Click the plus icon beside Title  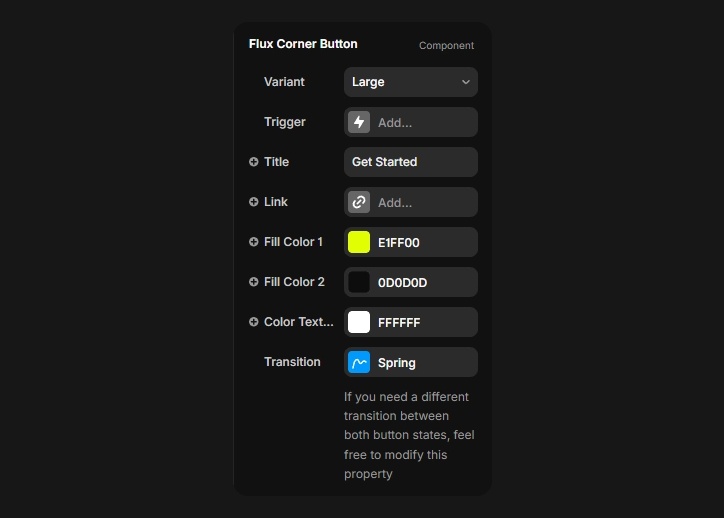(x=254, y=162)
